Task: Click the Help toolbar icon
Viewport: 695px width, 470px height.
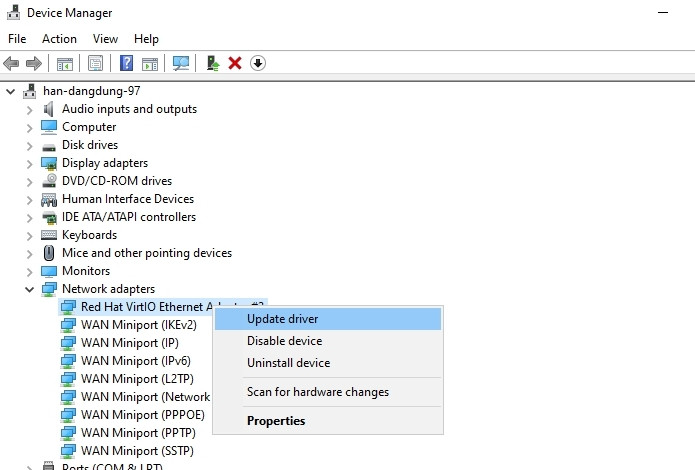Action: click(127, 63)
